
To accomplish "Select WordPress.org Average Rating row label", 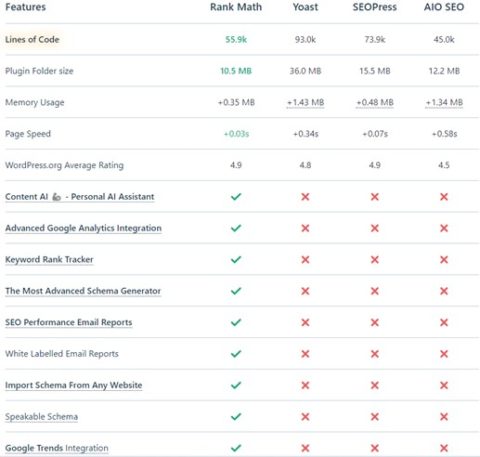I will click(x=64, y=165).
